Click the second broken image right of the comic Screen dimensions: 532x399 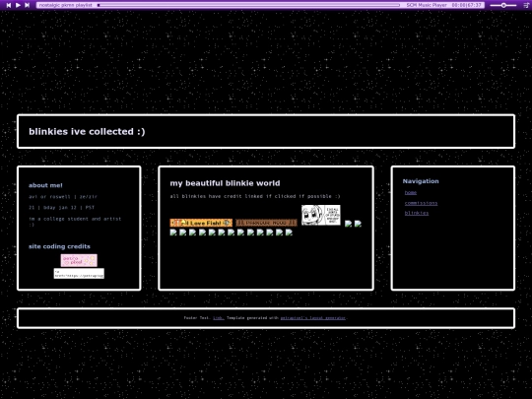point(358,224)
